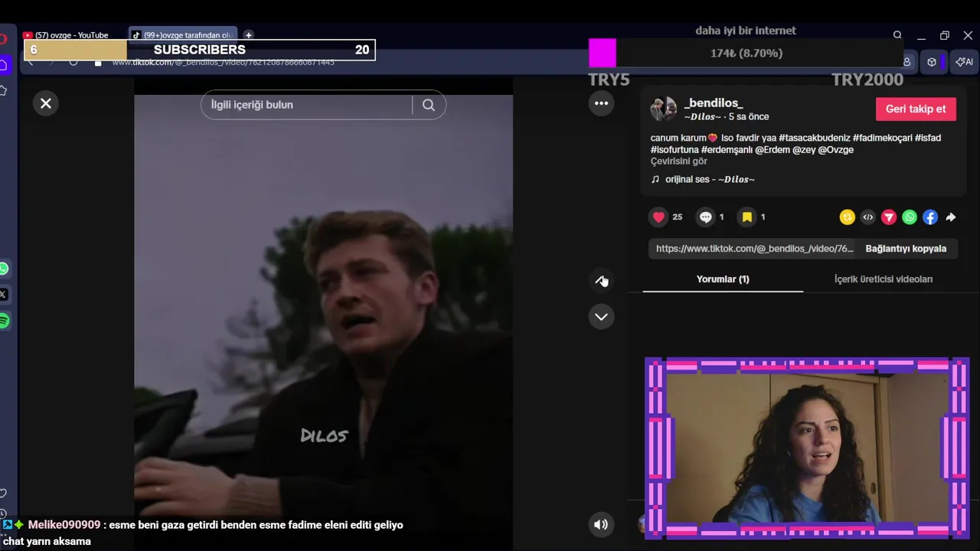Image resolution: width=980 pixels, height=551 pixels.
Task: Open the @Ovzge mention
Action: point(836,150)
